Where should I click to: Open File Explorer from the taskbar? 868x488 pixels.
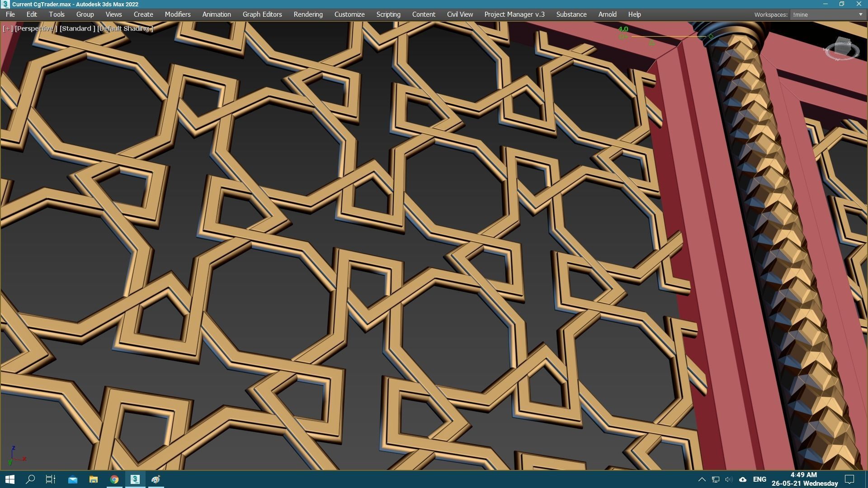94,479
